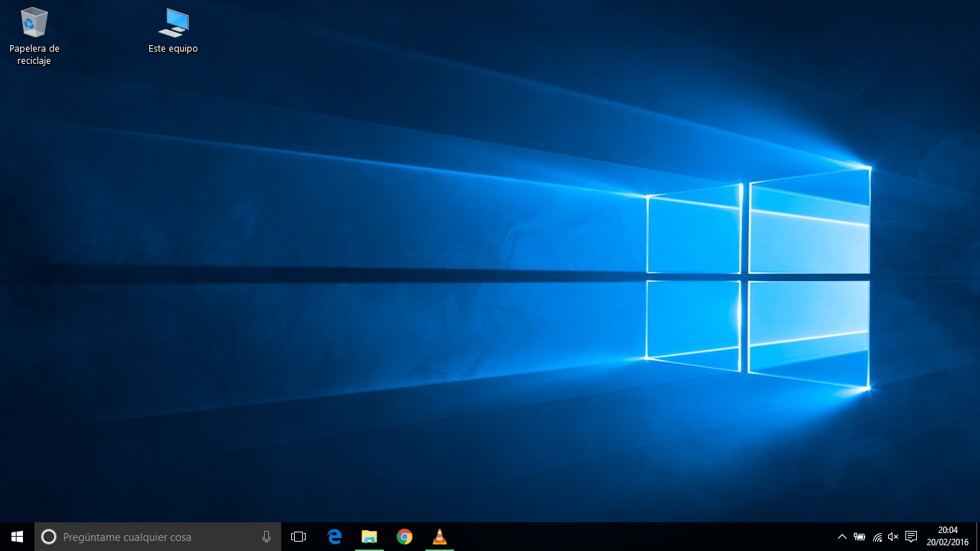Check the battery status tray icon

pos(859,537)
